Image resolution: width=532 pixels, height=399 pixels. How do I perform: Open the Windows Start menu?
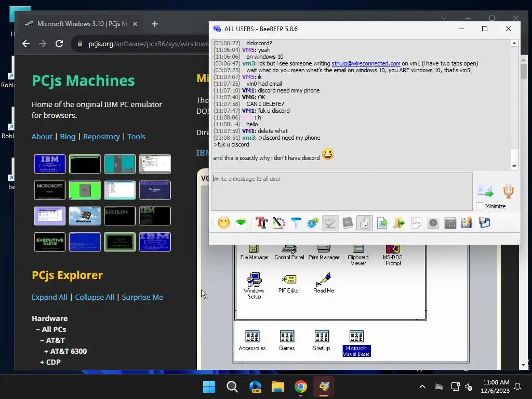(x=209, y=387)
